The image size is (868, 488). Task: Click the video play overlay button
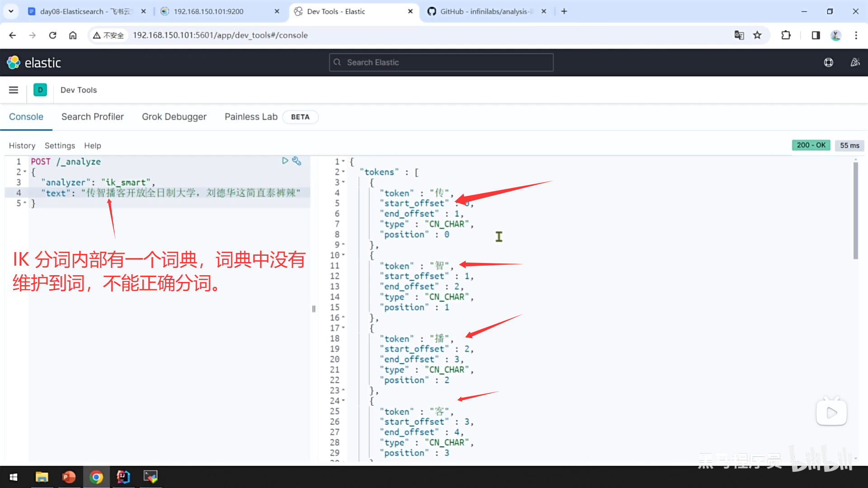coord(831,412)
